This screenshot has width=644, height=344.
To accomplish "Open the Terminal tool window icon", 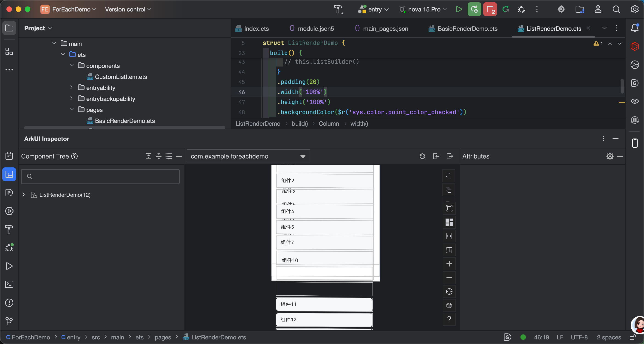I will (x=9, y=284).
